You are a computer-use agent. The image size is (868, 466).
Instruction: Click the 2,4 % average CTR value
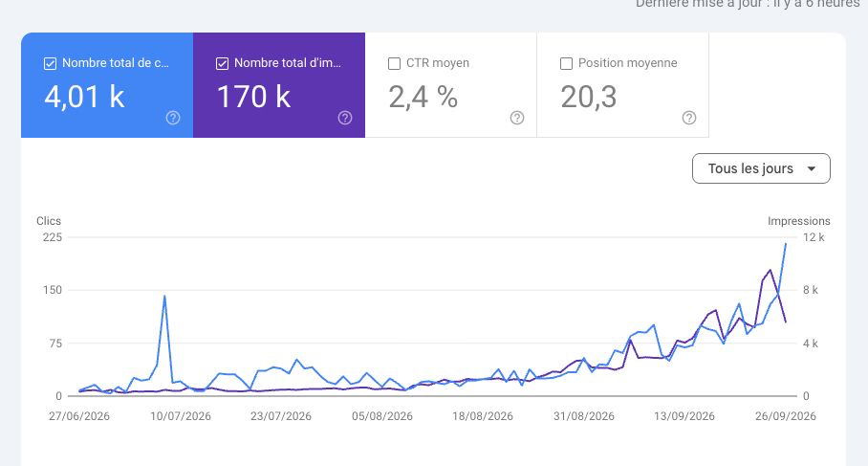click(x=423, y=97)
